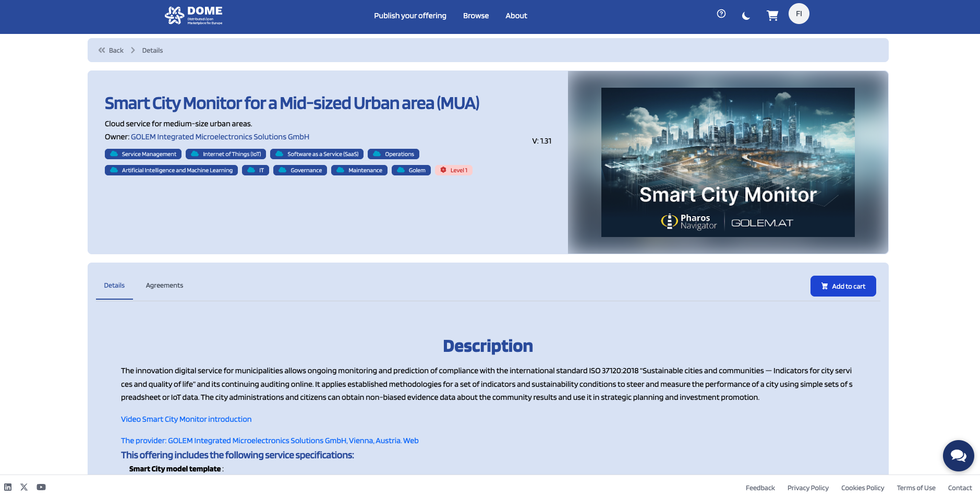The image size is (980, 497).
Task: Open the YouTube icon in footer
Action: pos(41,487)
